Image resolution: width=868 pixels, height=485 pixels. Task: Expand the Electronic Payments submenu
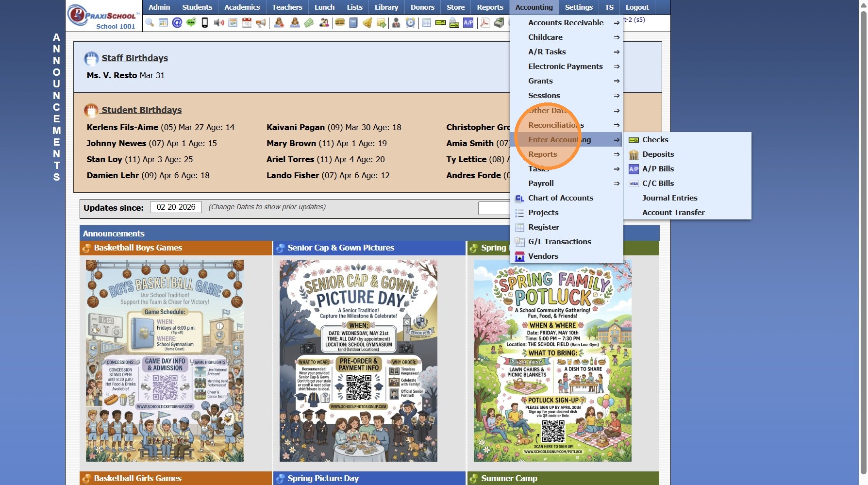(567, 67)
